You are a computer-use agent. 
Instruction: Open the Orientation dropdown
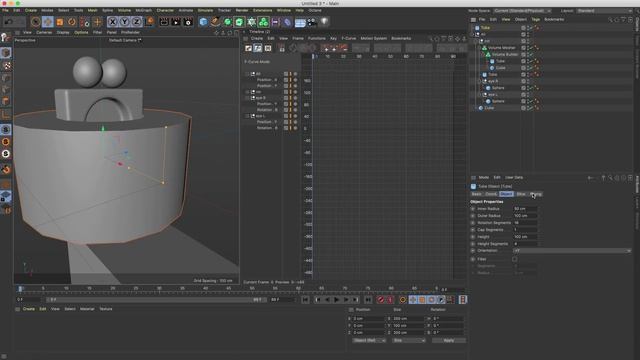pos(571,251)
